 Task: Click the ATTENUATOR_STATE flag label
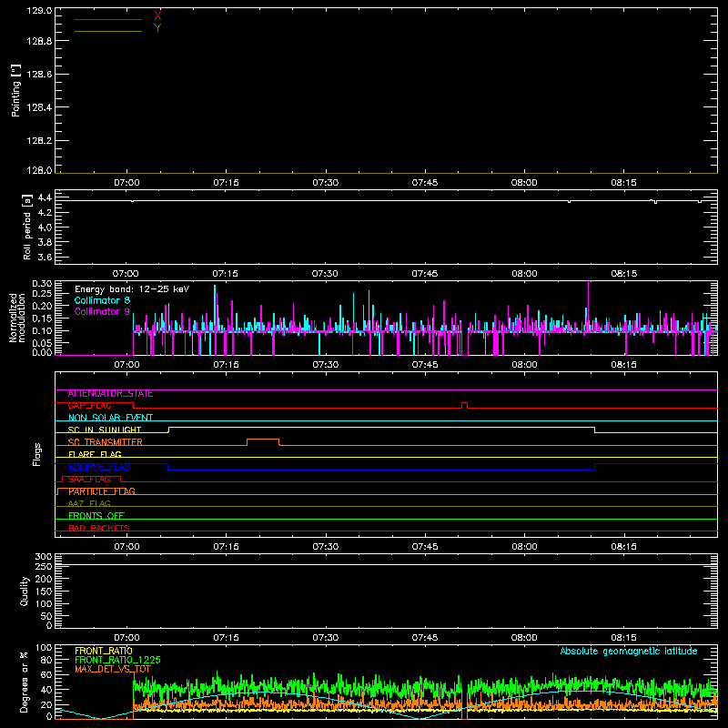click(110, 394)
